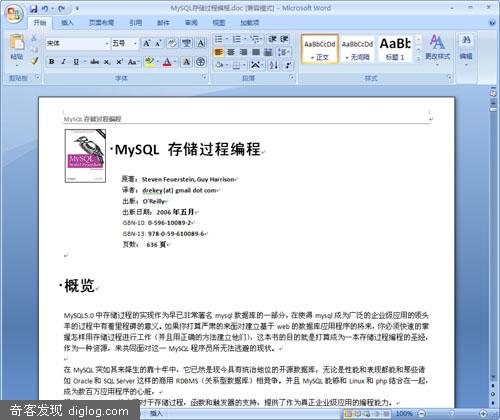Viewport: 500px width, 420px height.
Task: Toggle bold formatting
Action: point(51,62)
